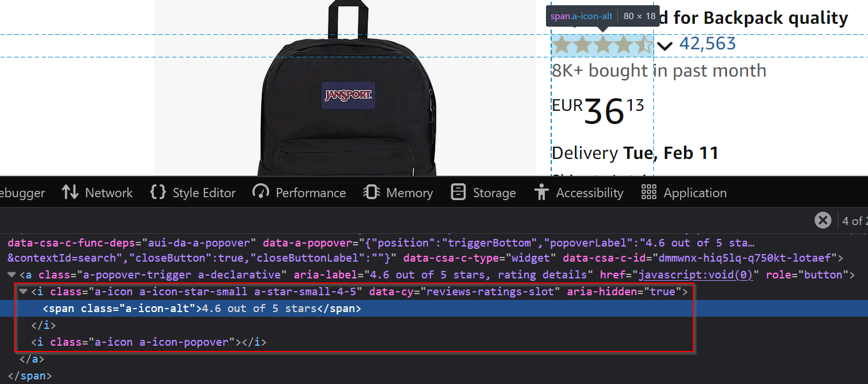Click the Application grid icon
Screen dimensions: 868x384
649,193
